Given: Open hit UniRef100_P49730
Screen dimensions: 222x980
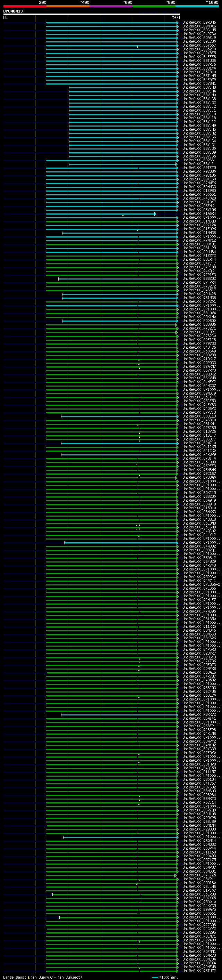Looking at the screenshot, I should (199, 34).
